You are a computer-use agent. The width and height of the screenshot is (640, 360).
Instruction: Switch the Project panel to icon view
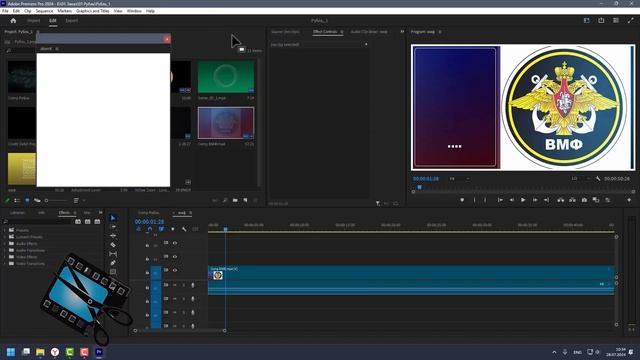(x=27, y=200)
